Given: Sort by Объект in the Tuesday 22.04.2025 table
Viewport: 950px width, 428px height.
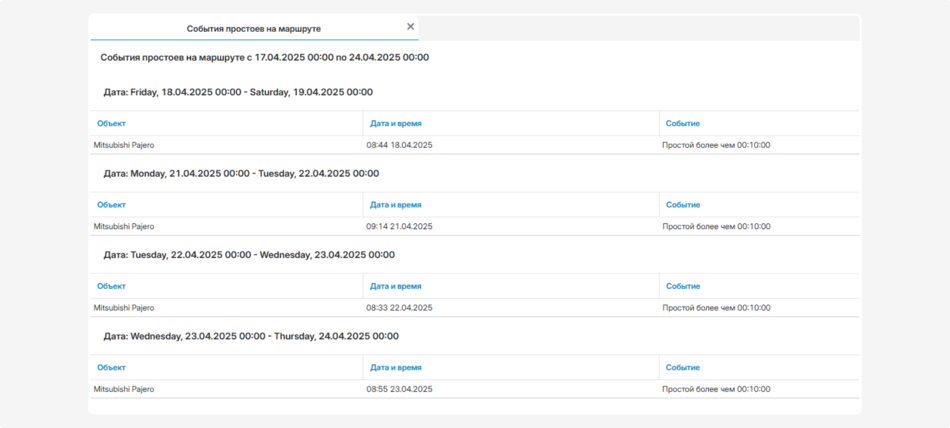Looking at the screenshot, I should click(x=111, y=286).
